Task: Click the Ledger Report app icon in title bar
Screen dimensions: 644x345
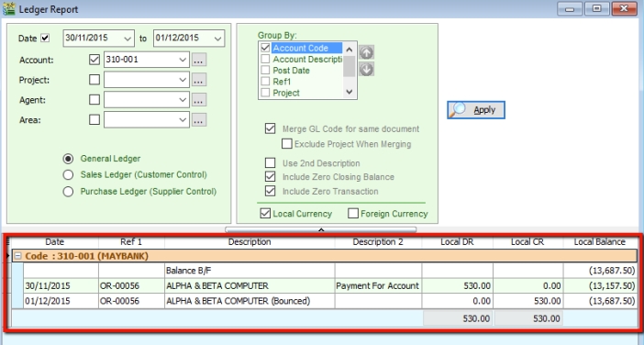Action: click(x=8, y=8)
